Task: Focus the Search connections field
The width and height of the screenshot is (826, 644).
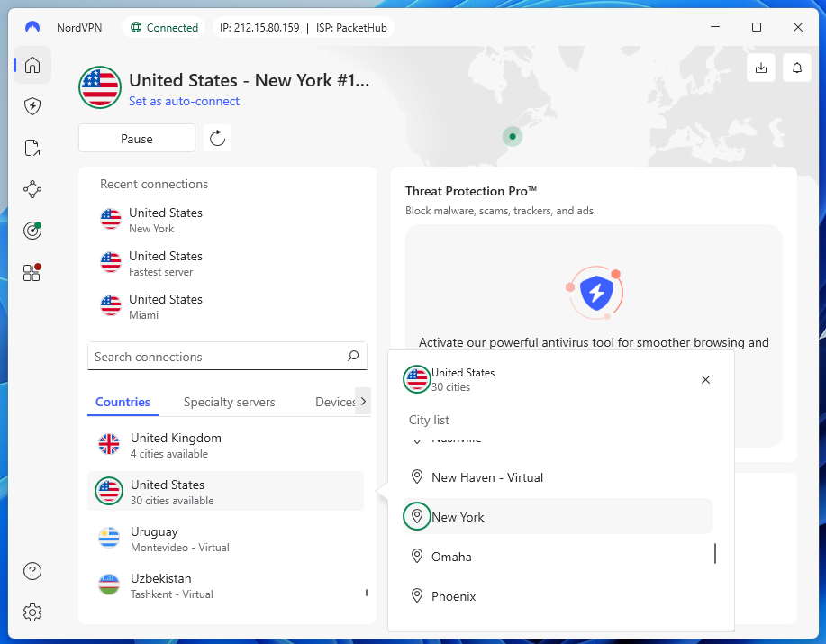Action: [227, 357]
